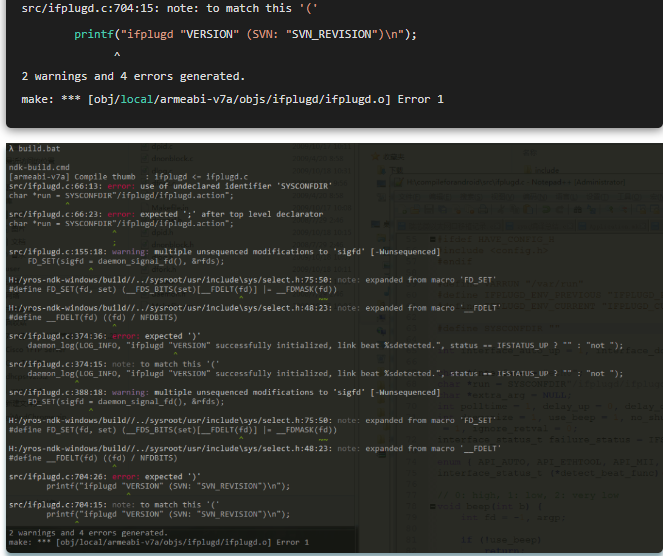Click '2 warnings and 4 errors generated.' in the terminal image
This screenshot has height=556, width=663.
click(x=88, y=533)
